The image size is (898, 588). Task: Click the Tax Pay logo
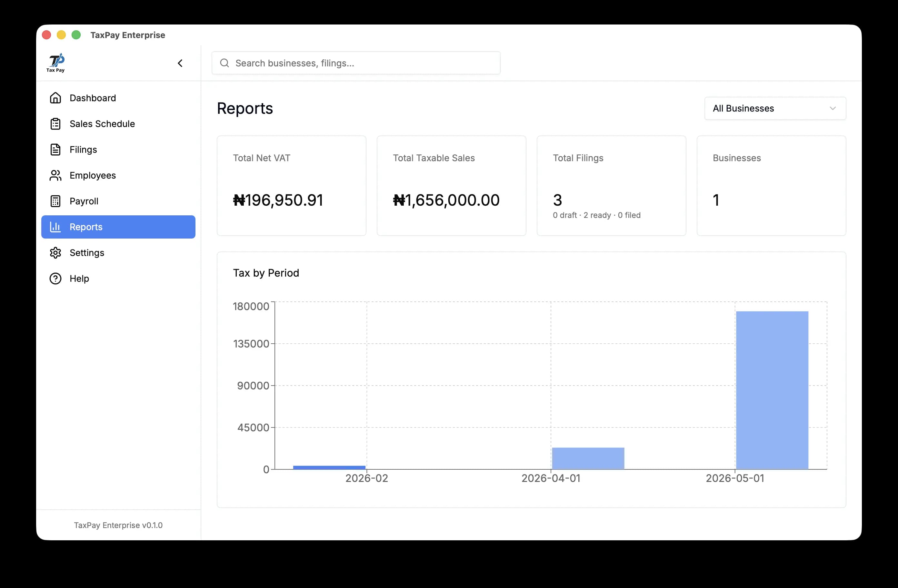[56, 63]
